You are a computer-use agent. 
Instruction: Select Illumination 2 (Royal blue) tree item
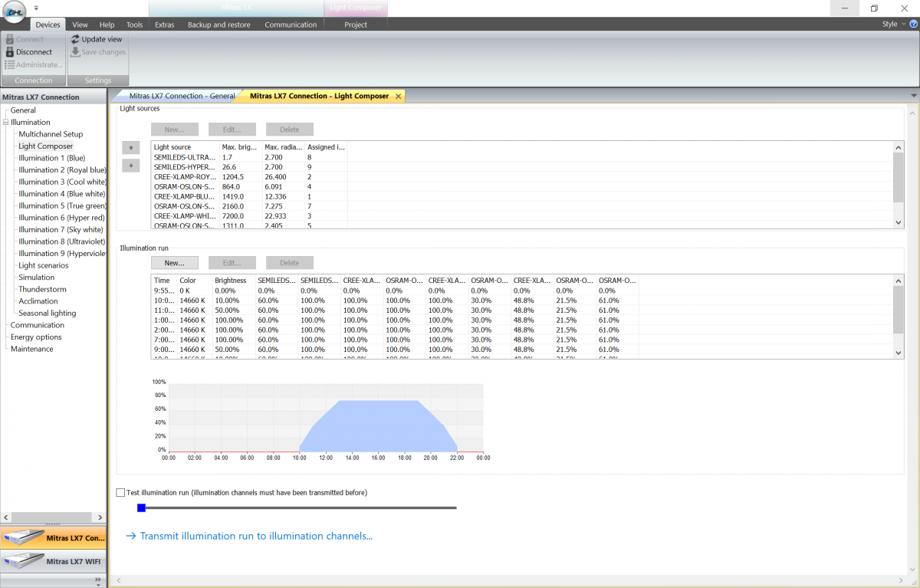tap(62, 170)
